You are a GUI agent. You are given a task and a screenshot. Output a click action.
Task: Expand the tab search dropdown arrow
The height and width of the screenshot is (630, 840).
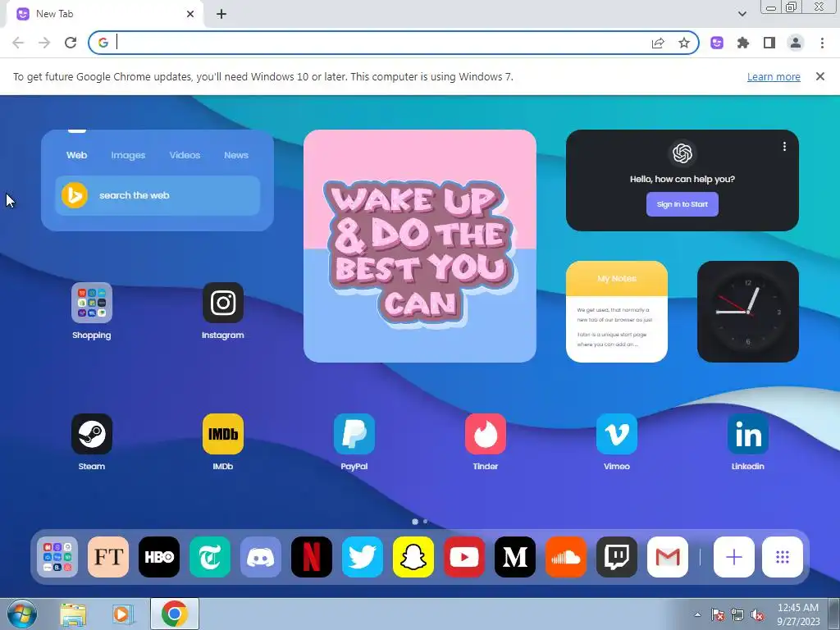tap(742, 14)
